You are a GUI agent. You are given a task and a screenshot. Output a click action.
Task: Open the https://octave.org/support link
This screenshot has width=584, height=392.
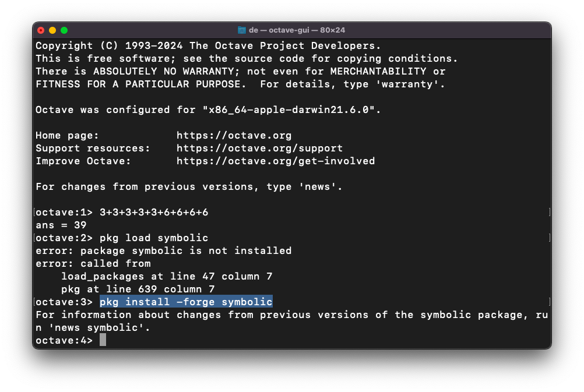click(259, 148)
